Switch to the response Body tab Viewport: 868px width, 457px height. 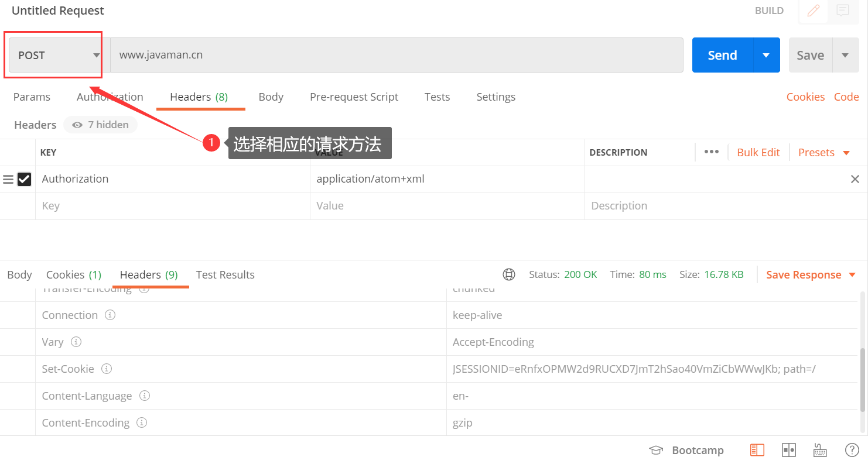(x=19, y=275)
